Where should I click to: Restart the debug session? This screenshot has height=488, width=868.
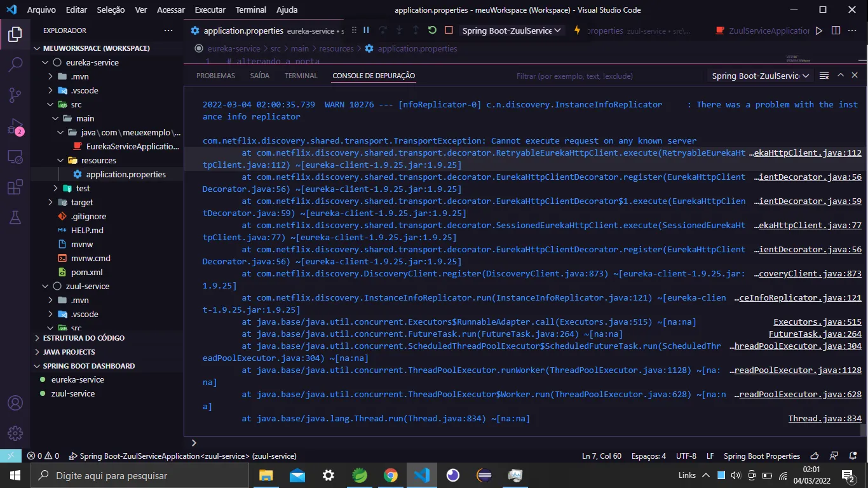(432, 30)
